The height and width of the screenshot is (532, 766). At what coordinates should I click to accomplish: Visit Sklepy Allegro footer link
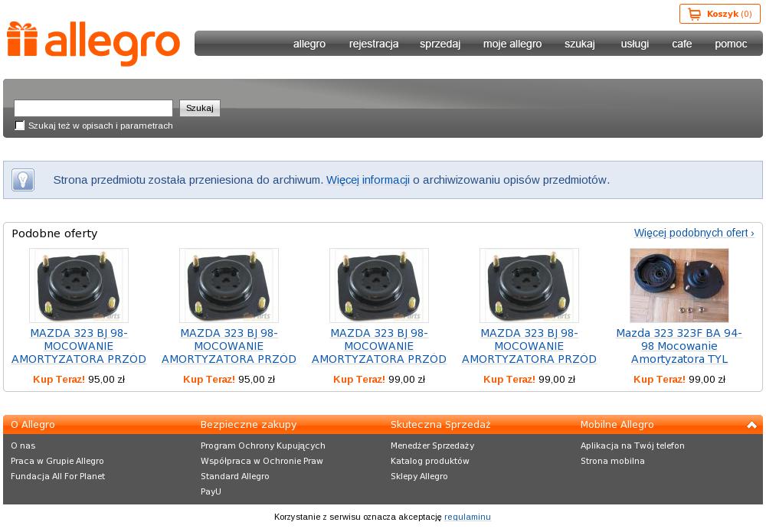click(419, 476)
